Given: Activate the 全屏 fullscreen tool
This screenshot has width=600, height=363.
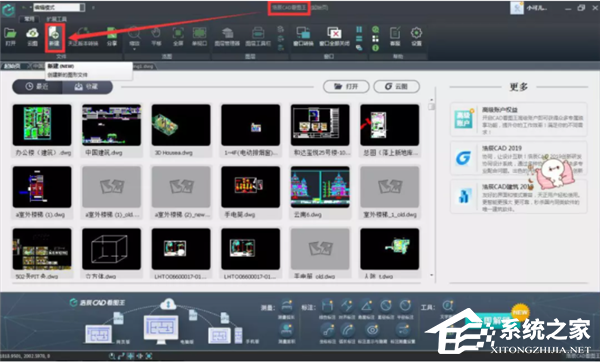Looking at the screenshot, I should click(178, 37).
